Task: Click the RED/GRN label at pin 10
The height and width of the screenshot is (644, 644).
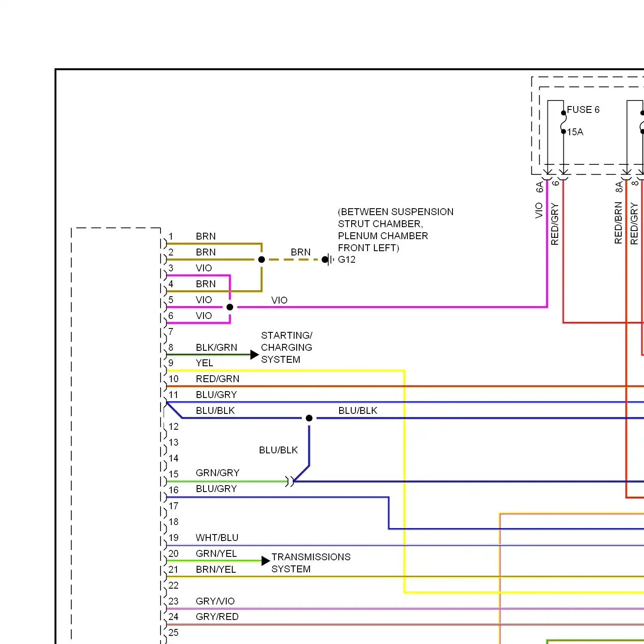Action: click(217, 379)
